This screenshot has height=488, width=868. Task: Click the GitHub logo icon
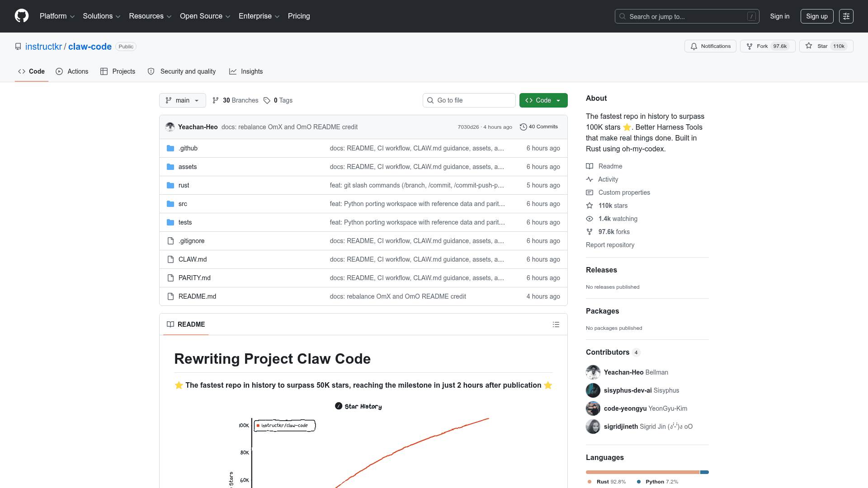point(22,16)
